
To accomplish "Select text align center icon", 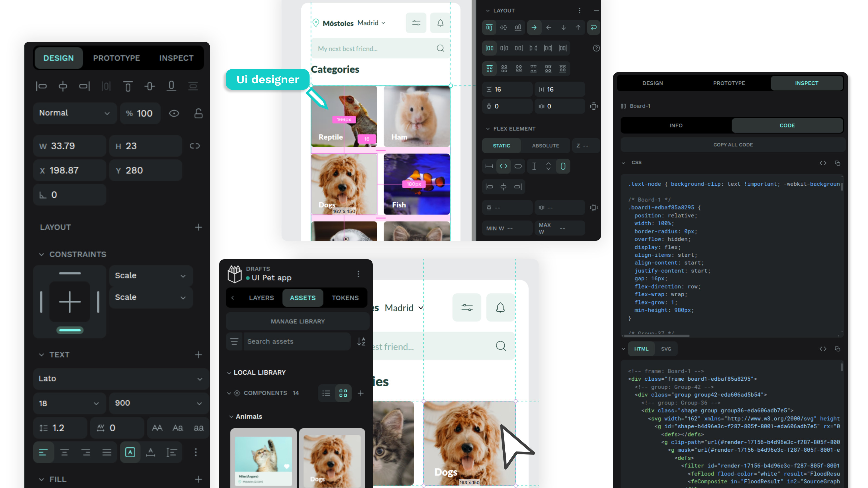I will click(x=64, y=452).
